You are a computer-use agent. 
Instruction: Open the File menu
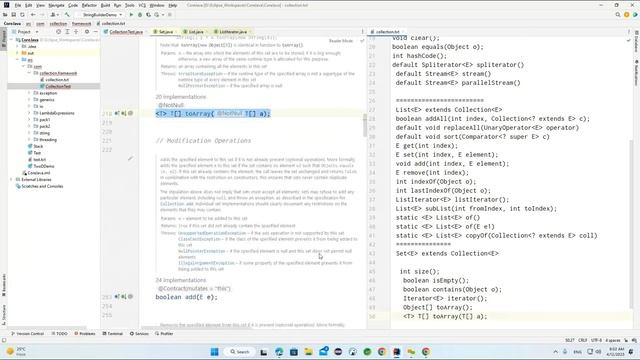click(x=18, y=5)
